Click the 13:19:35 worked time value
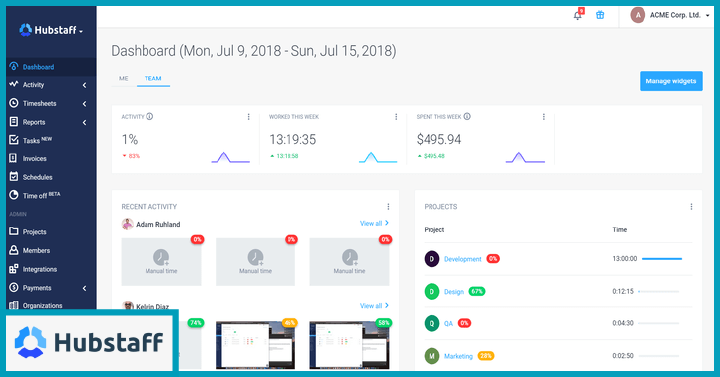 [292, 140]
